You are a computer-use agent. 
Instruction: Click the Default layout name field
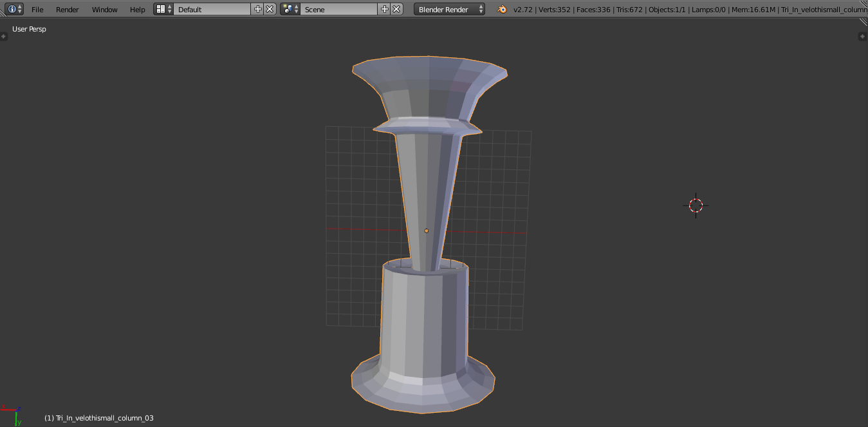click(x=212, y=9)
